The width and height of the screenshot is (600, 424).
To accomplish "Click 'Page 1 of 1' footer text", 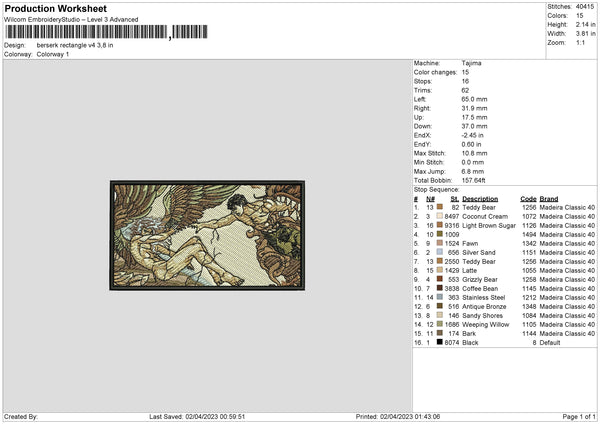I will [x=579, y=416].
